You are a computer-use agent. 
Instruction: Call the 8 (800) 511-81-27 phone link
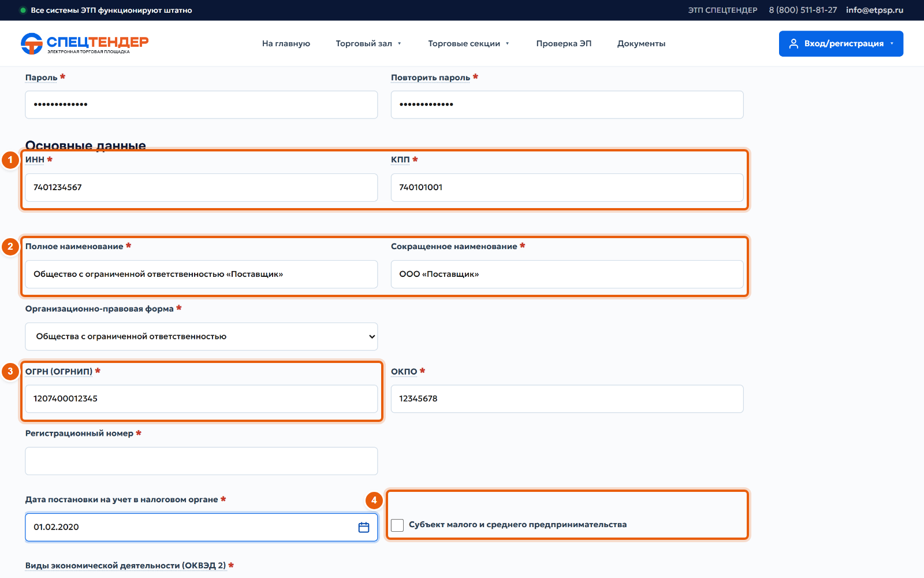(803, 10)
